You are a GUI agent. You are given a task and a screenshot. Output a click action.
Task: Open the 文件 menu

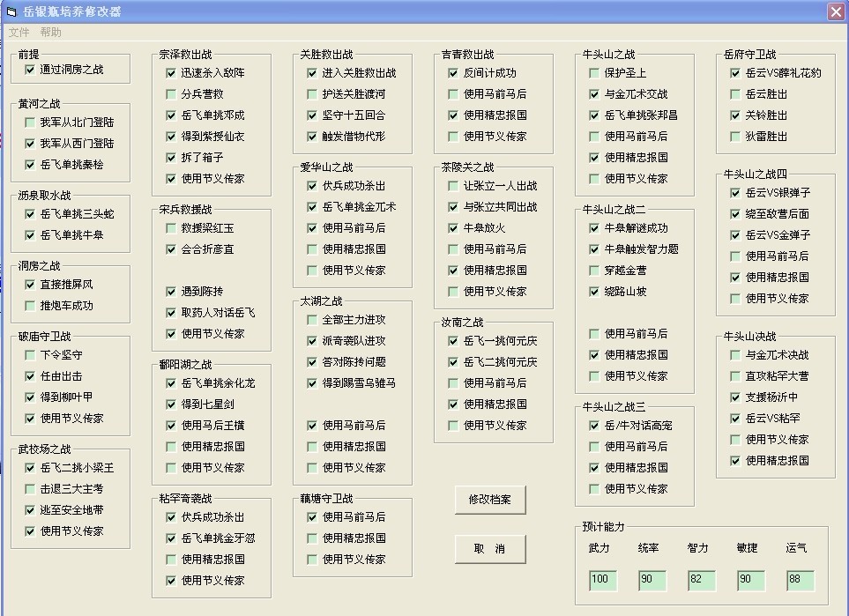click(x=19, y=33)
